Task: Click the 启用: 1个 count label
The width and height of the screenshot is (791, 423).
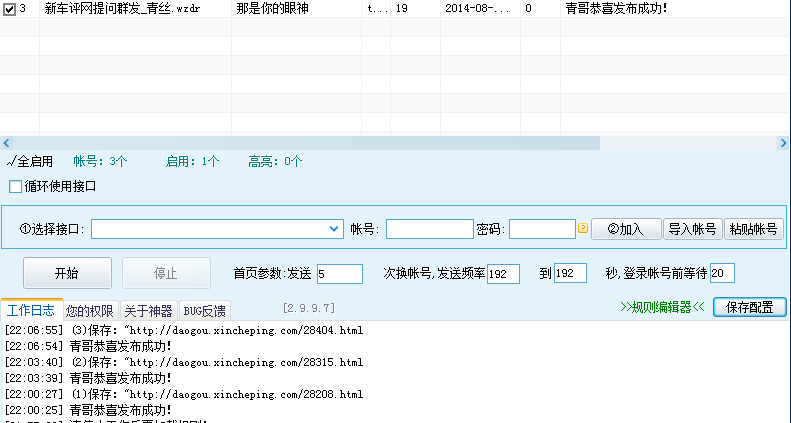Action: click(193, 161)
